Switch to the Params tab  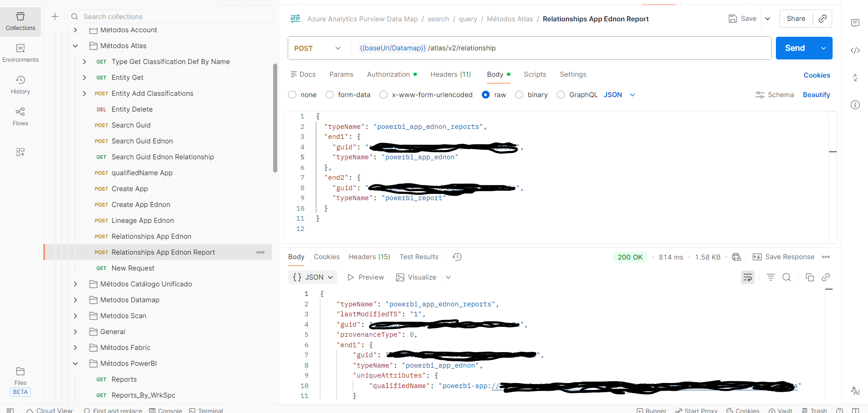point(341,74)
